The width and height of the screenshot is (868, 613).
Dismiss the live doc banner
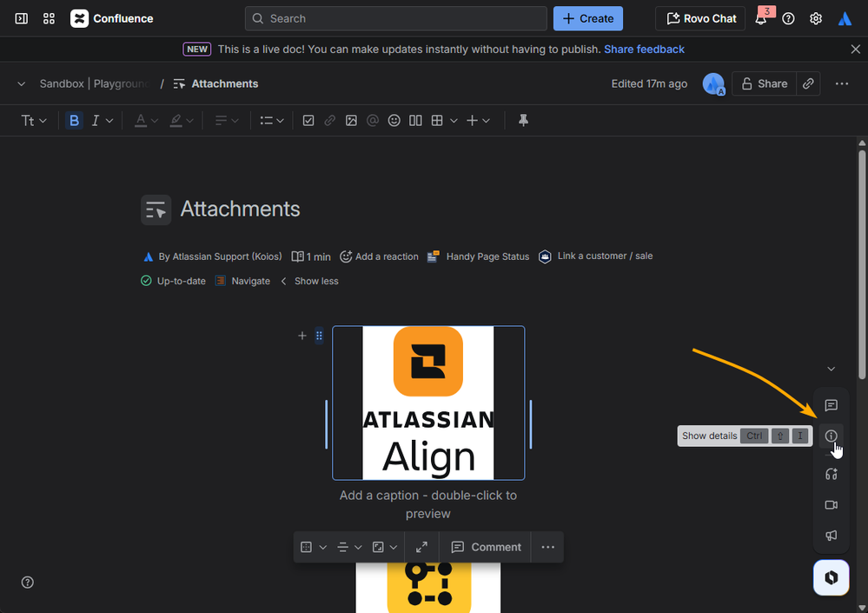(x=855, y=50)
